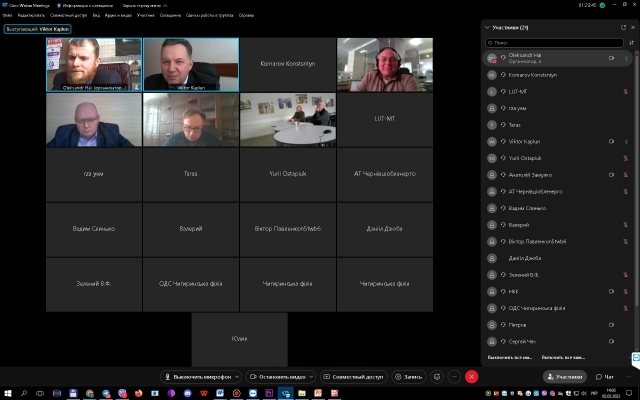
Task: Open the Файл menu
Action: click(8, 15)
